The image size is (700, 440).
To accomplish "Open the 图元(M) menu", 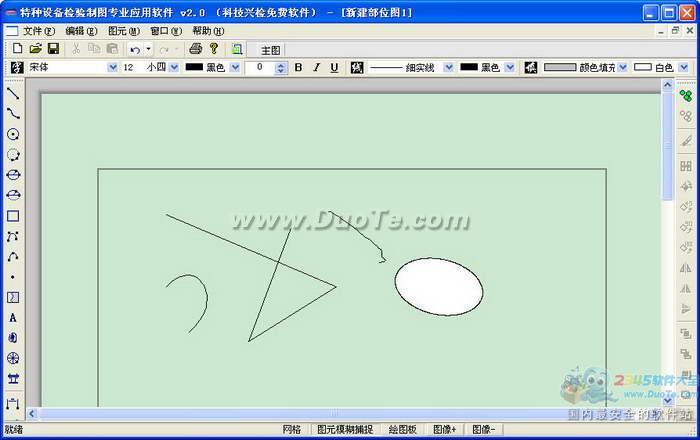I will point(124,31).
